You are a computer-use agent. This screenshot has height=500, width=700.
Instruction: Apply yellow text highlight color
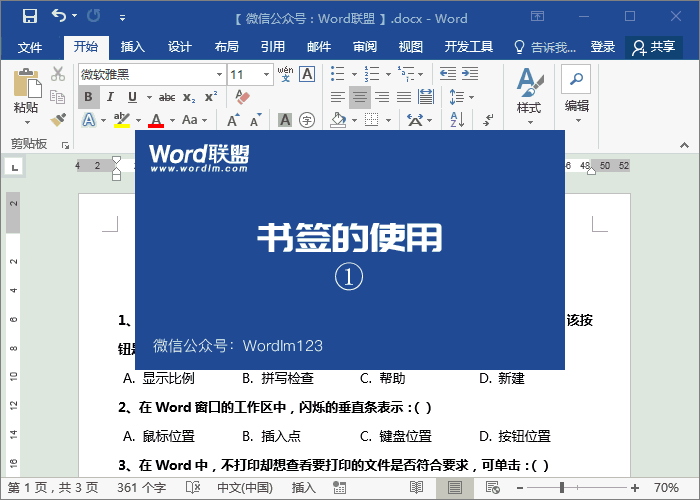[121, 120]
